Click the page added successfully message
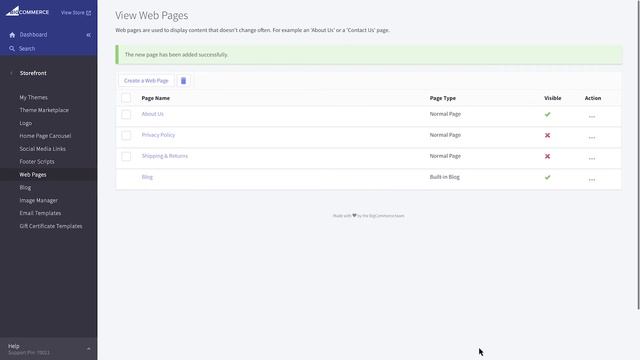Screen dimensions: 640x360 tap(369, 54)
